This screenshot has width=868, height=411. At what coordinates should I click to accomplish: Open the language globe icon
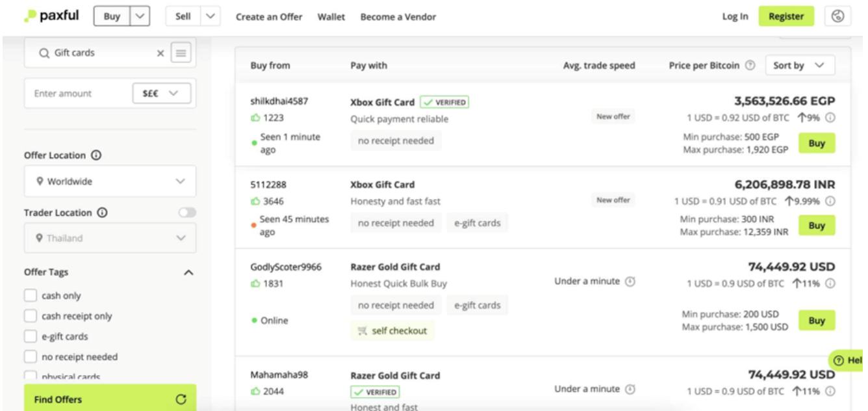pyautogui.click(x=837, y=16)
